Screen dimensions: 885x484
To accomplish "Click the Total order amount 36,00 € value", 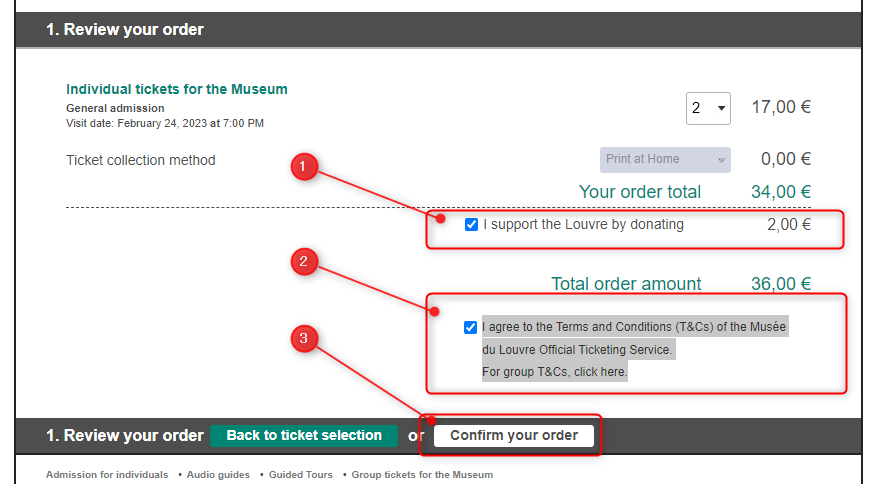I will (781, 284).
